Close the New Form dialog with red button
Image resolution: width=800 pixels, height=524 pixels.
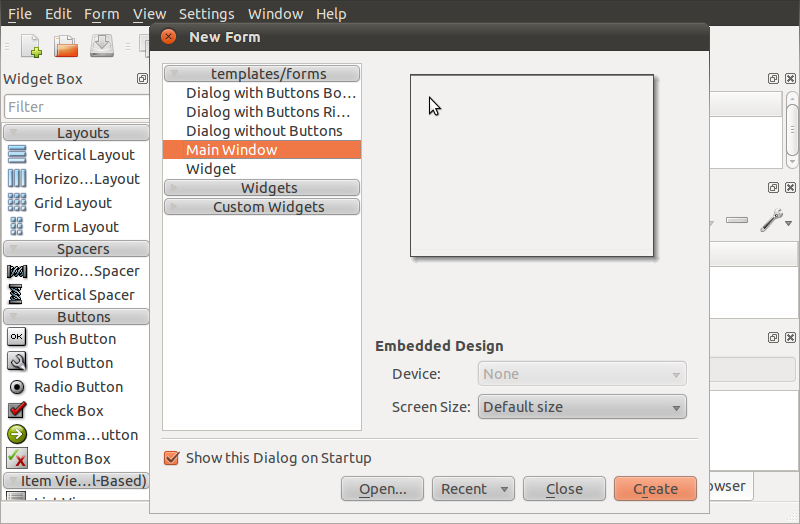pyautogui.click(x=168, y=37)
